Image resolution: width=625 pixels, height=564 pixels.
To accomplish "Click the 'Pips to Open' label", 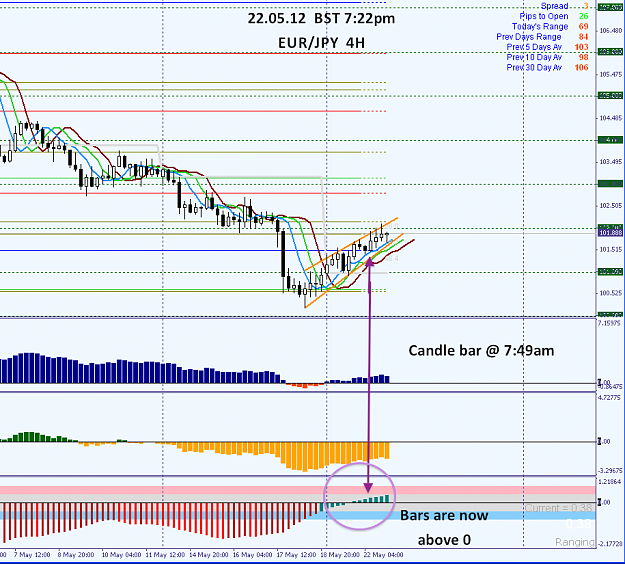I will [x=544, y=16].
